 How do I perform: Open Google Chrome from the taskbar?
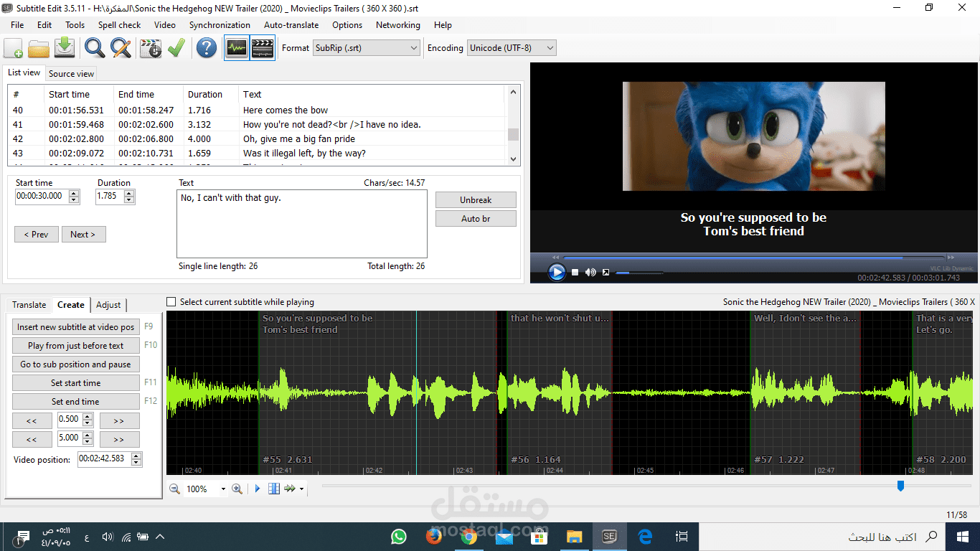pos(468,537)
